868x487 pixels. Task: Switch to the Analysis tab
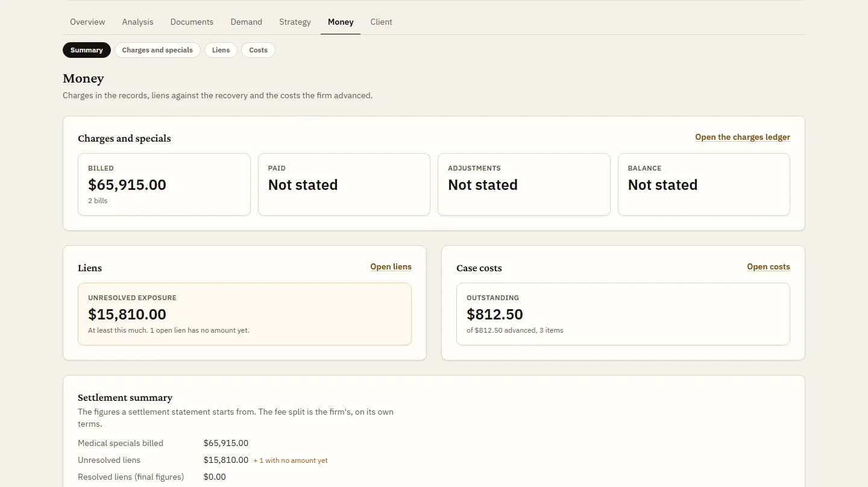tap(137, 22)
